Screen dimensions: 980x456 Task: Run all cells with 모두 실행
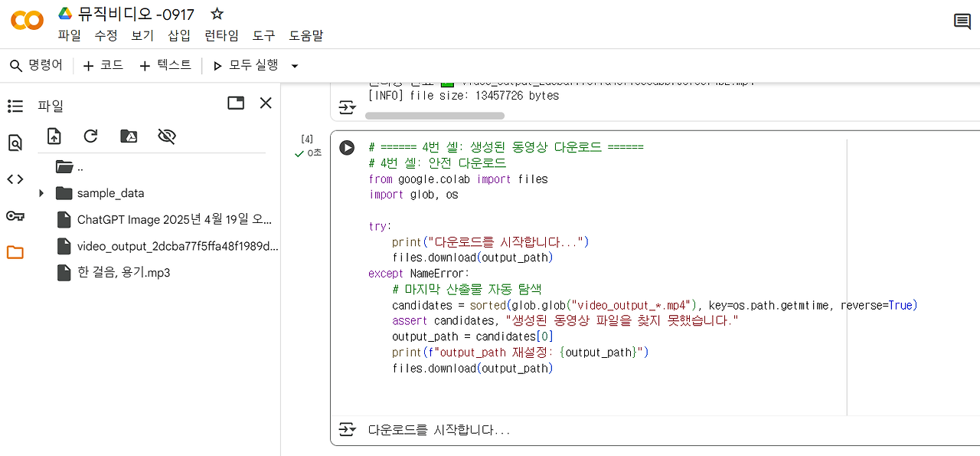click(x=245, y=65)
